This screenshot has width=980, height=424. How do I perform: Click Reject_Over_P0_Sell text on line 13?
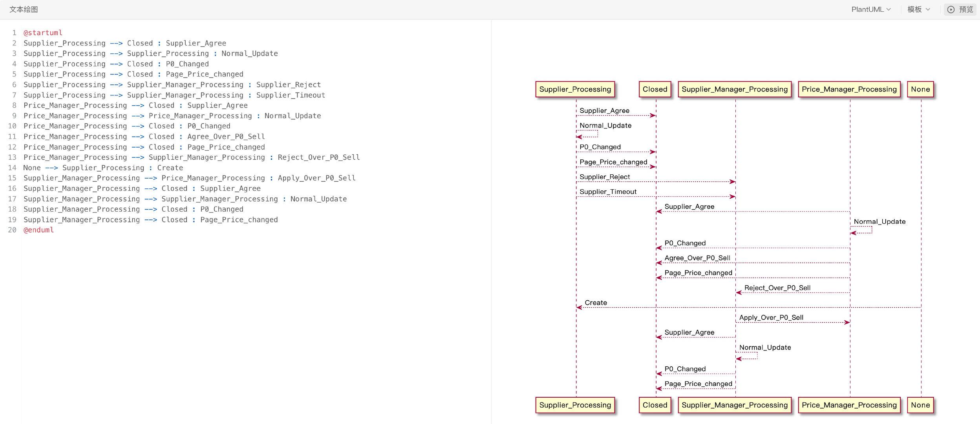click(318, 157)
